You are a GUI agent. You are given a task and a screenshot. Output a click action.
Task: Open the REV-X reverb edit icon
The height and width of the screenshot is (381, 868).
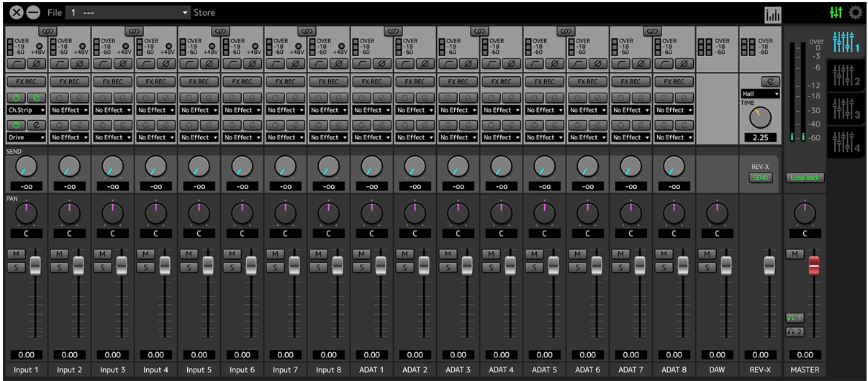(770, 82)
